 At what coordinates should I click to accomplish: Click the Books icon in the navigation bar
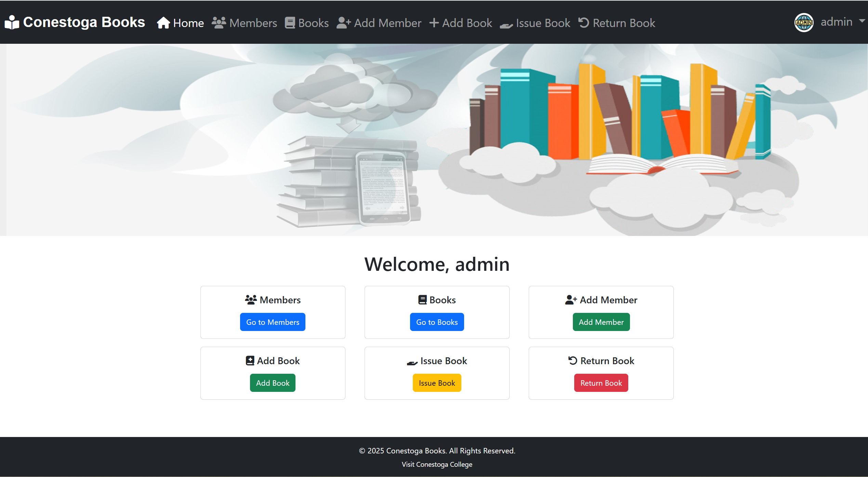pyautogui.click(x=290, y=22)
